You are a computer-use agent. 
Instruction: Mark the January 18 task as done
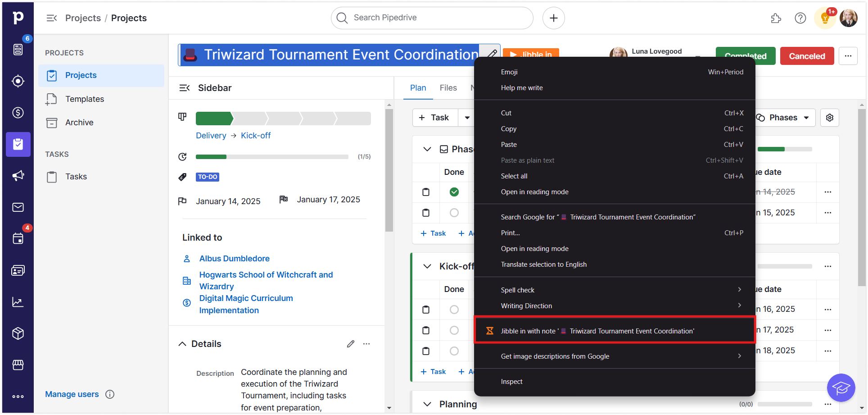454,351
